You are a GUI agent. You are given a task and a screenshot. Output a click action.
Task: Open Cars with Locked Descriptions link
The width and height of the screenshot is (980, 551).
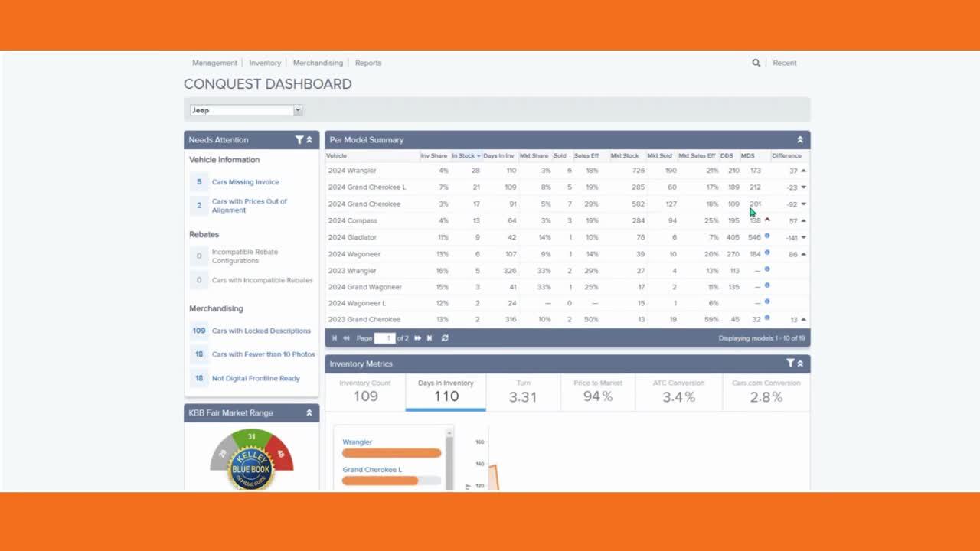261,331
